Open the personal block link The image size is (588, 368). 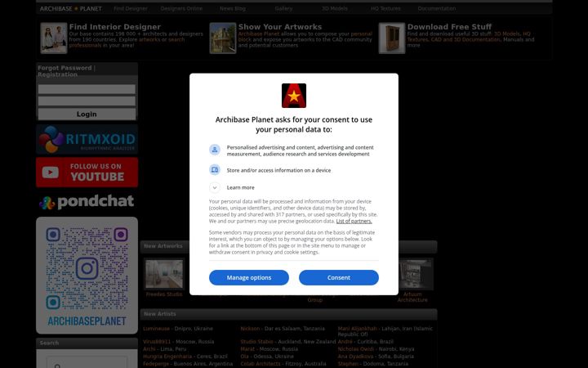304,37
